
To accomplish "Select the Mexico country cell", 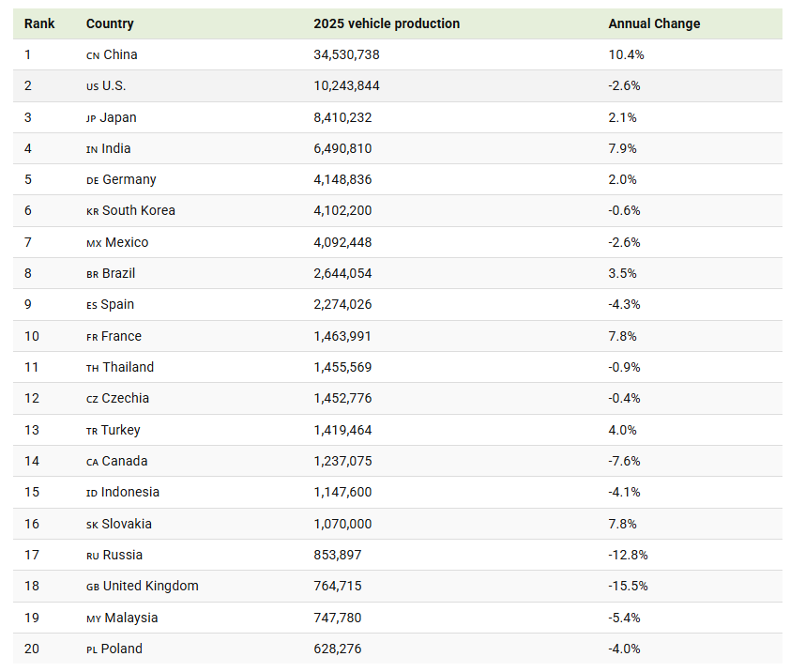I will [117, 242].
